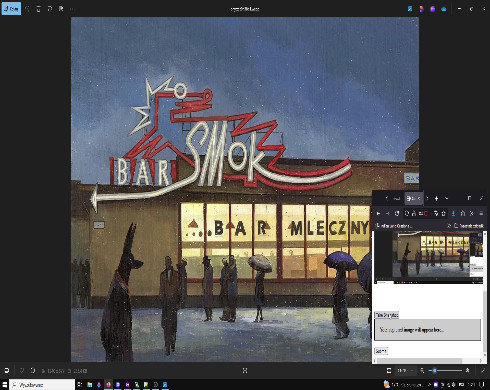Open the notification center icon in taskbar
The image size is (490, 390).
pyautogui.click(x=482, y=385)
